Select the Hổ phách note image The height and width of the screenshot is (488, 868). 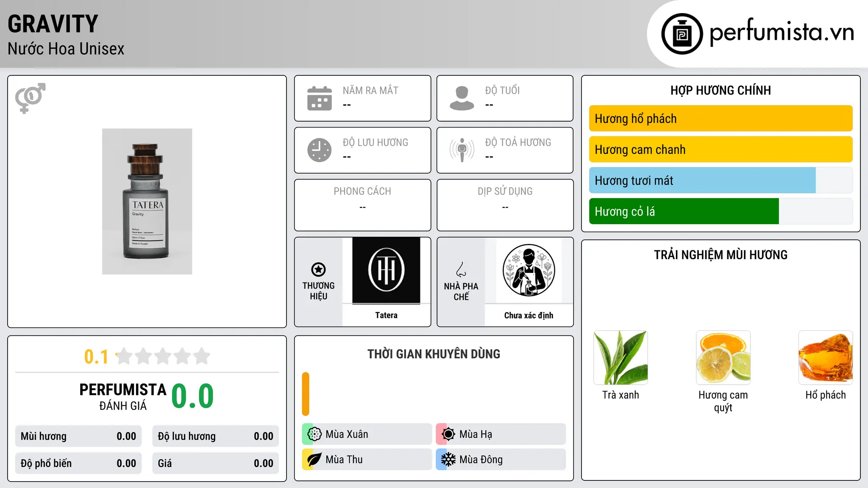coord(826,358)
